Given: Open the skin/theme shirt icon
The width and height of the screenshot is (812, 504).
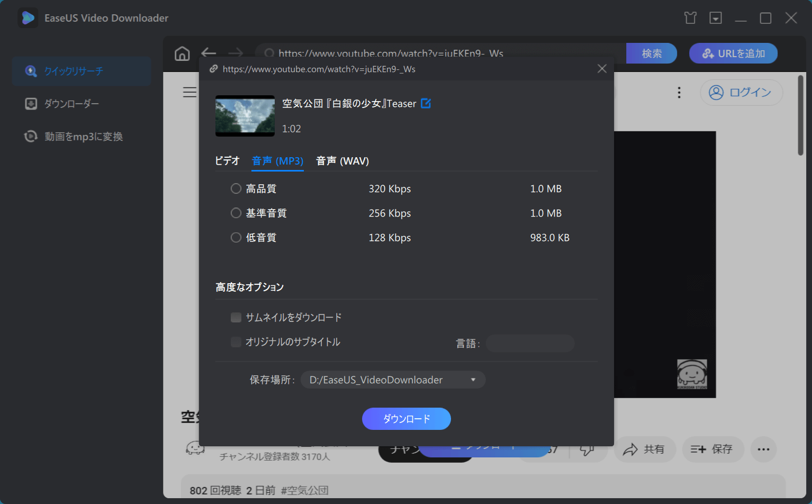Looking at the screenshot, I should click(690, 18).
